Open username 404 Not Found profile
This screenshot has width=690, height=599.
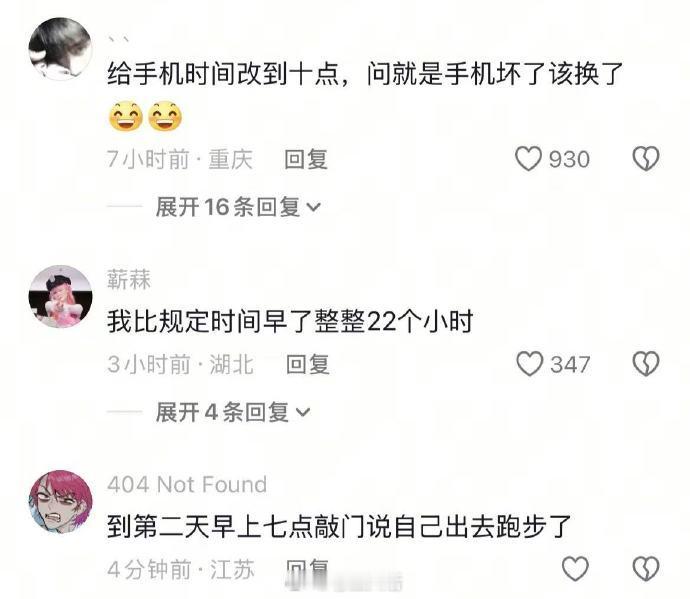pyautogui.click(x=187, y=485)
